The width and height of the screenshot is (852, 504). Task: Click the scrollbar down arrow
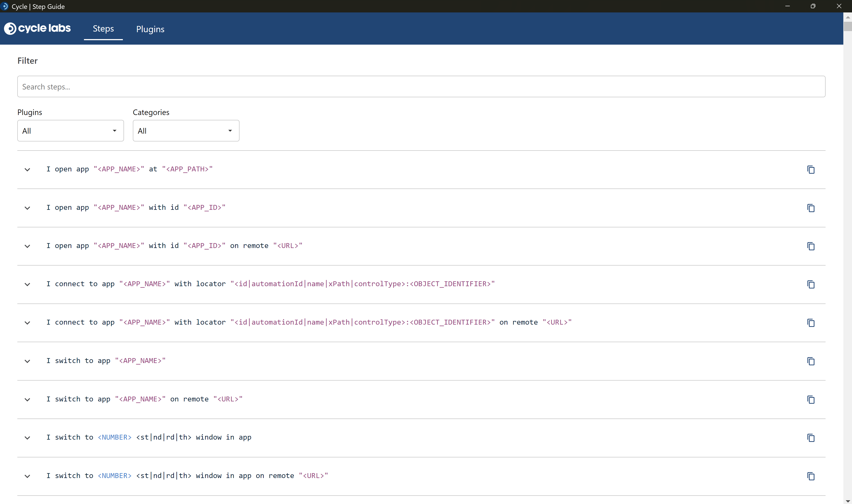848,501
